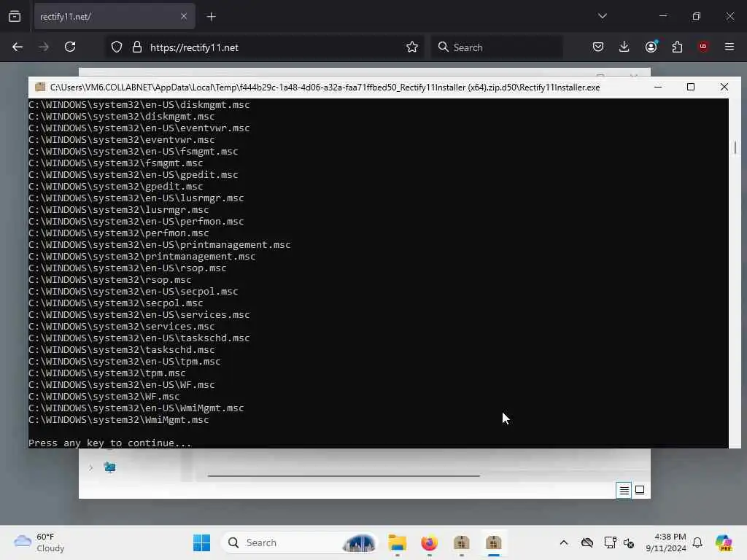
Task: Open the first installer package taskbar icon
Action: pos(462,542)
